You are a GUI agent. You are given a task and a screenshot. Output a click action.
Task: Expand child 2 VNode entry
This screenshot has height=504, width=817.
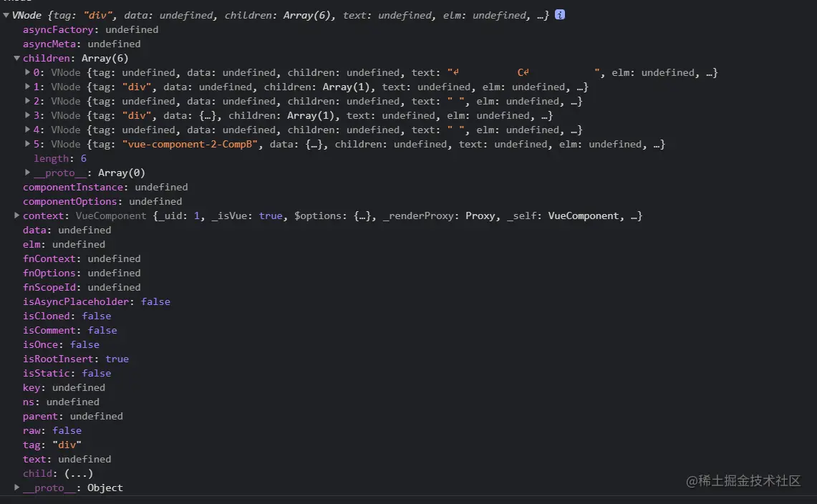pos(28,101)
